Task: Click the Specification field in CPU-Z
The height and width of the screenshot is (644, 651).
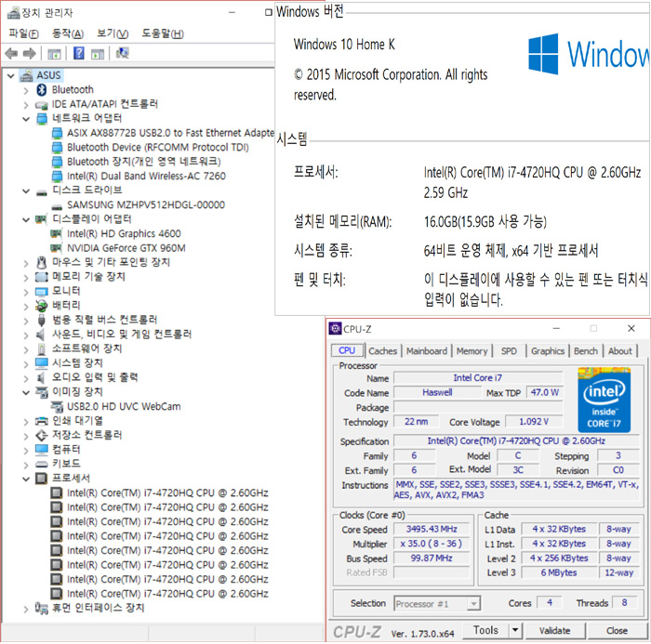Action: (x=516, y=441)
